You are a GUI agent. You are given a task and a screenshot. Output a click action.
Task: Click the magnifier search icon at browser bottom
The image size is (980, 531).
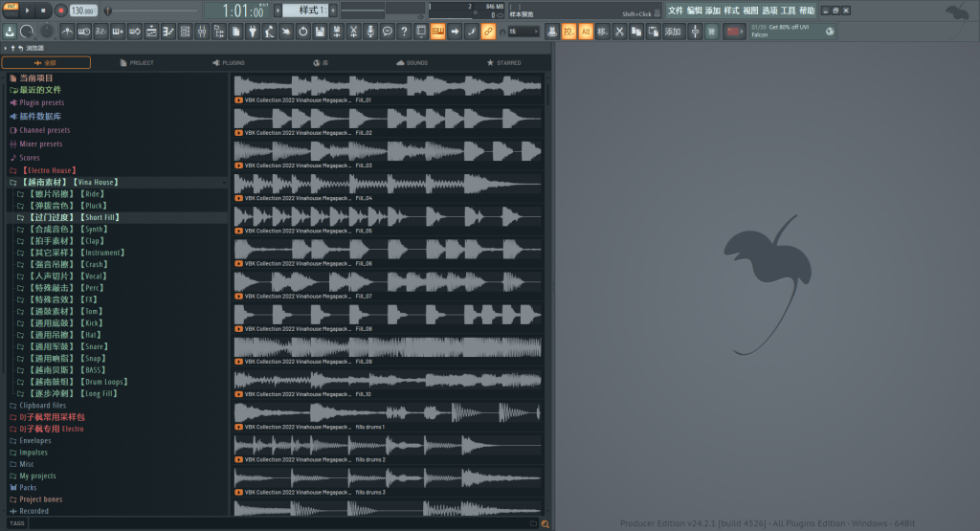545,524
